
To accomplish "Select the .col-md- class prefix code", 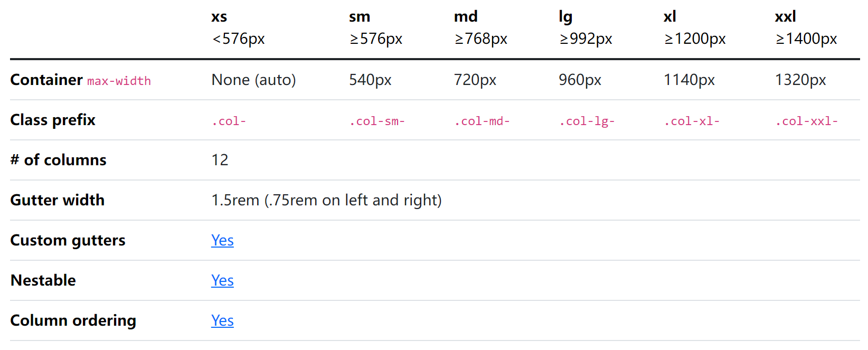I will coord(482,121).
